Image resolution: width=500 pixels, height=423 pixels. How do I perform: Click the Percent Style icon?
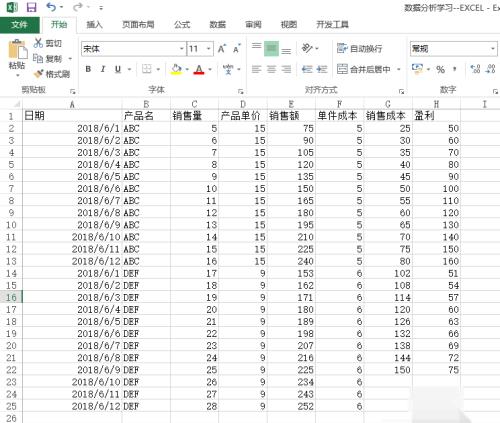tap(441, 69)
